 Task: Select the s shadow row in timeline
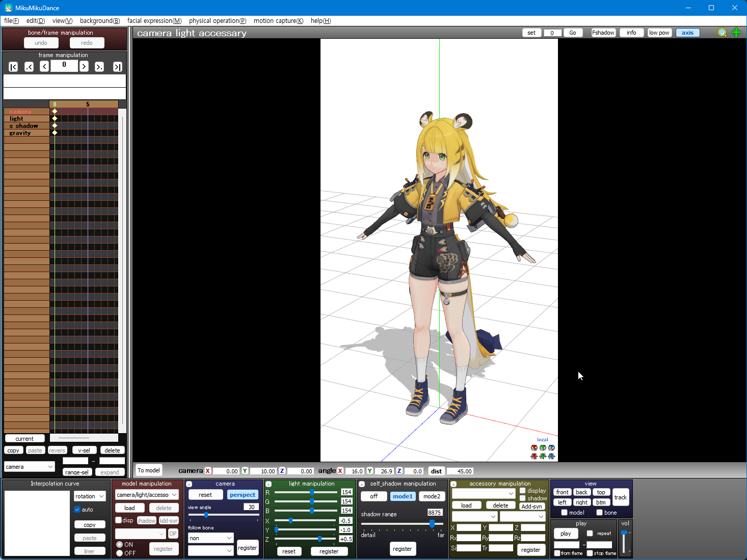coord(26,126)
